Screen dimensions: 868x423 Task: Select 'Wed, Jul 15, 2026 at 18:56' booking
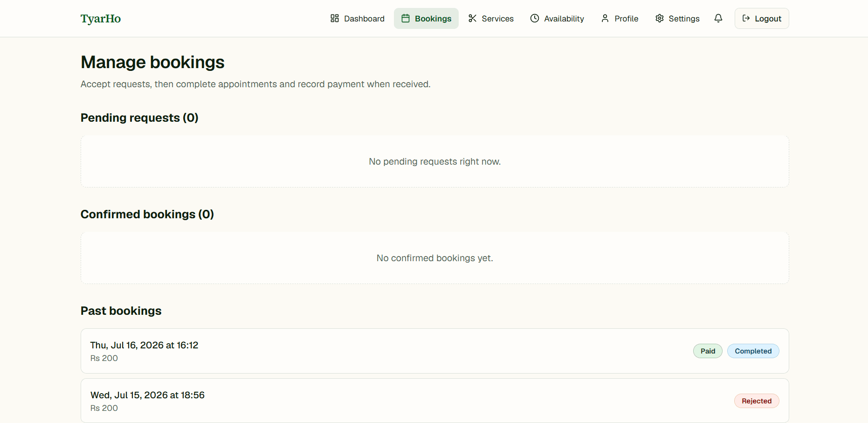434,401
